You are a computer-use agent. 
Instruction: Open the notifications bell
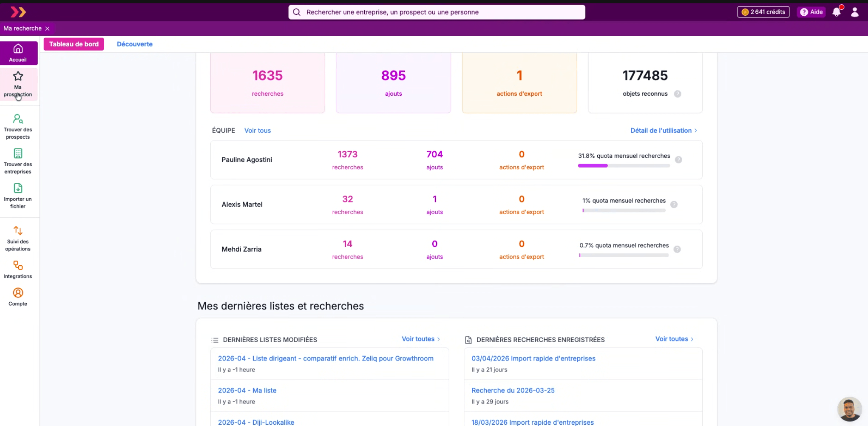coord(837,12)
